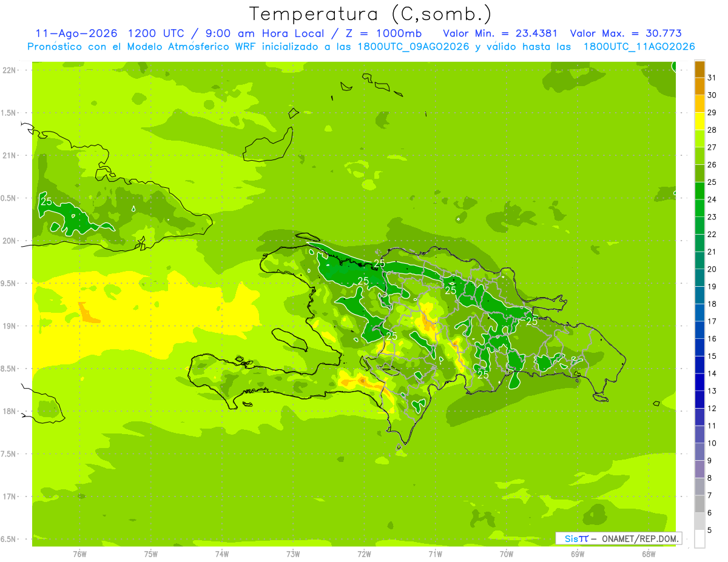
Task: Click the "70W" longitude axis label
Action: pos(507,554)
